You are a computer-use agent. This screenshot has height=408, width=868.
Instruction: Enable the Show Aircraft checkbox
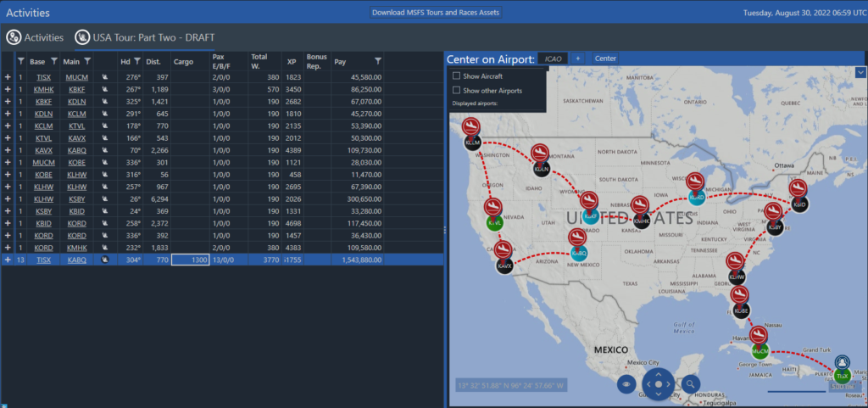click(x=457, y=75)
